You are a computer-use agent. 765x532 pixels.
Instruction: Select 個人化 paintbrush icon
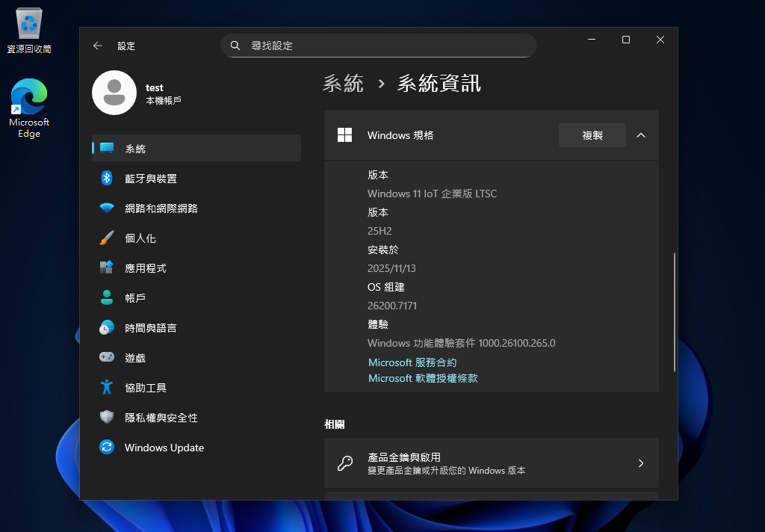107,238
